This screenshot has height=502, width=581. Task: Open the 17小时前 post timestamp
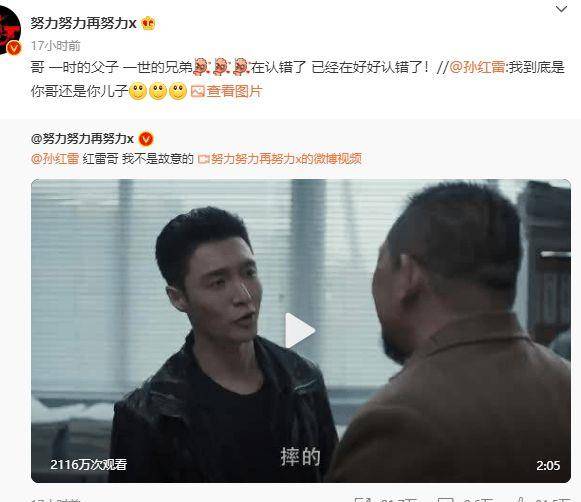tap(56, 46)
